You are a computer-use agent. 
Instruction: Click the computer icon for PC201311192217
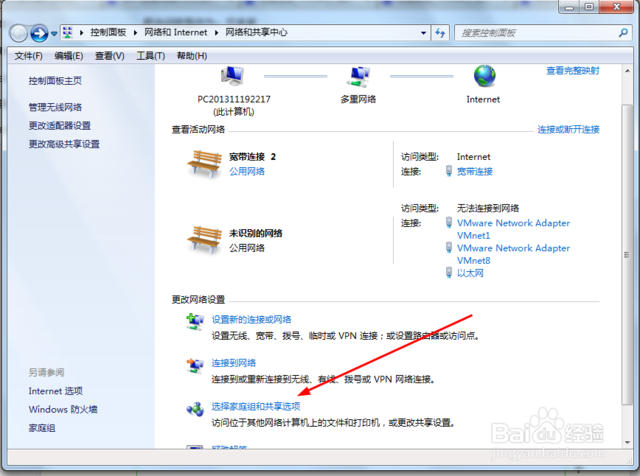[234, 77]
